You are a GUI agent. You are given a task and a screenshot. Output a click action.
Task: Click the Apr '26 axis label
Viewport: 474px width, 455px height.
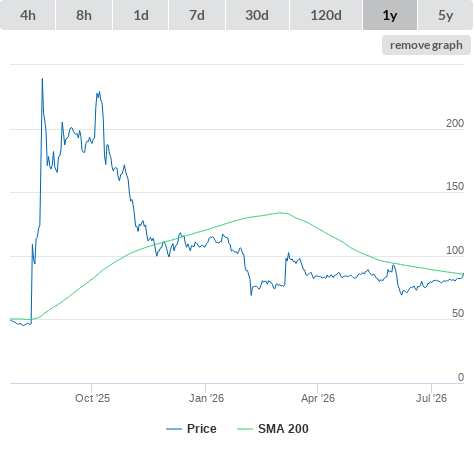[318, 398]
